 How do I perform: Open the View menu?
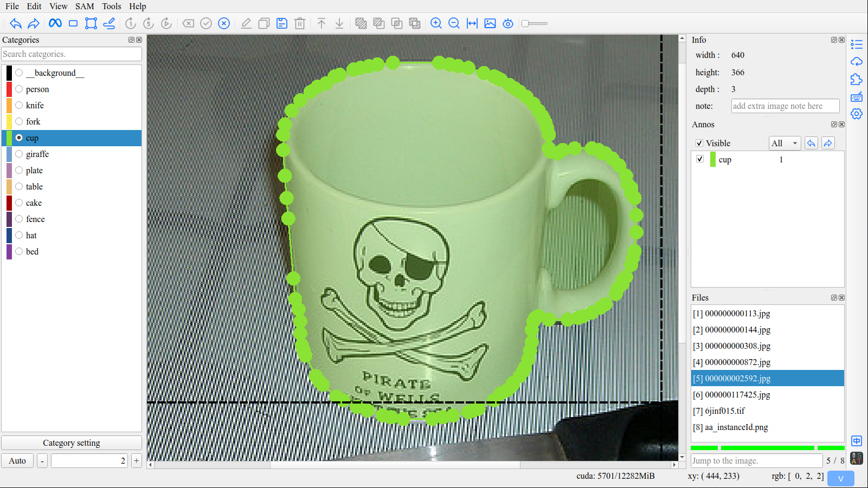pyautogui.click(x=59, y=6)
